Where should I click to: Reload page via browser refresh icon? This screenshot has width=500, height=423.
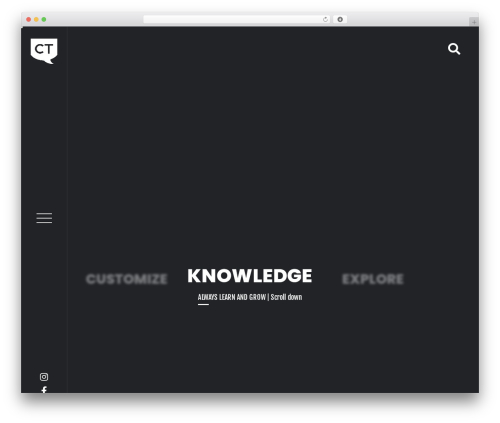point(325,19)
